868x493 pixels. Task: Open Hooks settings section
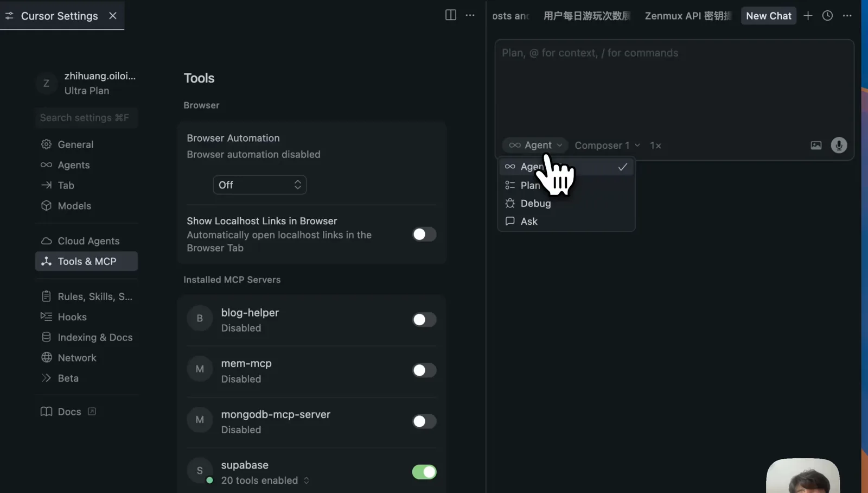(x=86, y=317)
